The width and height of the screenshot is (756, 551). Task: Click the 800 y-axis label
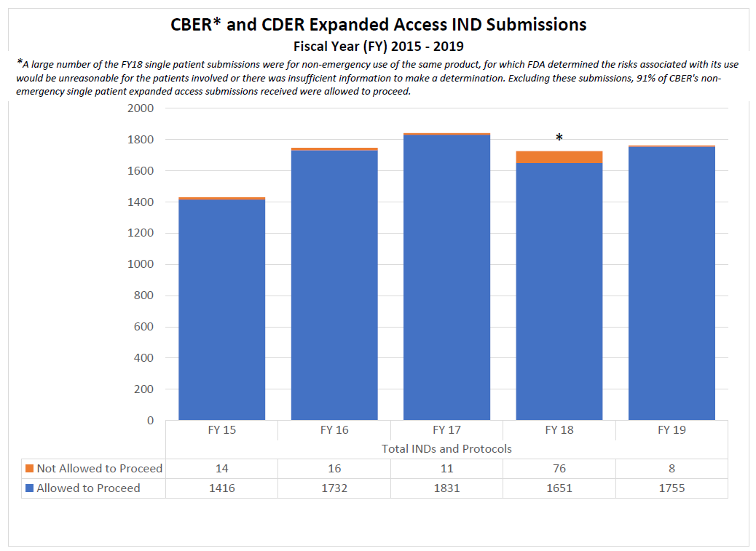coord(143,296)
